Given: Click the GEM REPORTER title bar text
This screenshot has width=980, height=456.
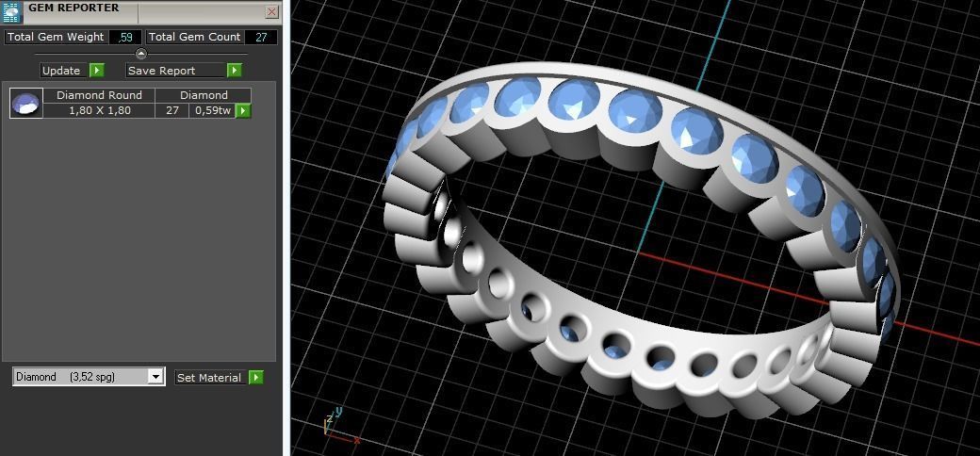Looking at the screenshot, I should pos(73,8).
